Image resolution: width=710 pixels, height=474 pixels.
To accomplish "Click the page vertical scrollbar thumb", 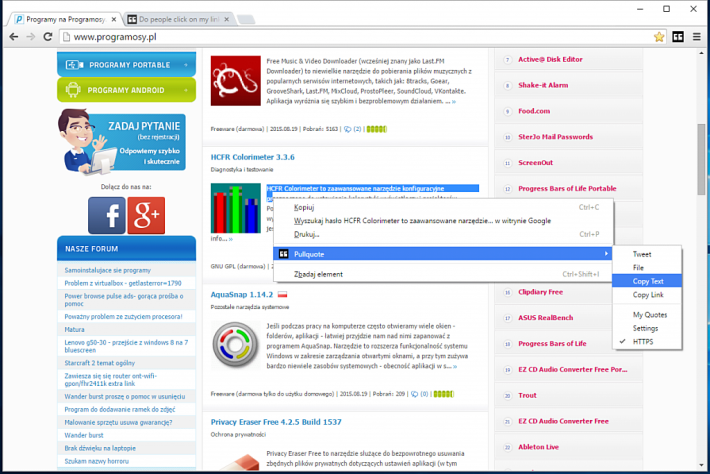I will click(x=701, y=158).
